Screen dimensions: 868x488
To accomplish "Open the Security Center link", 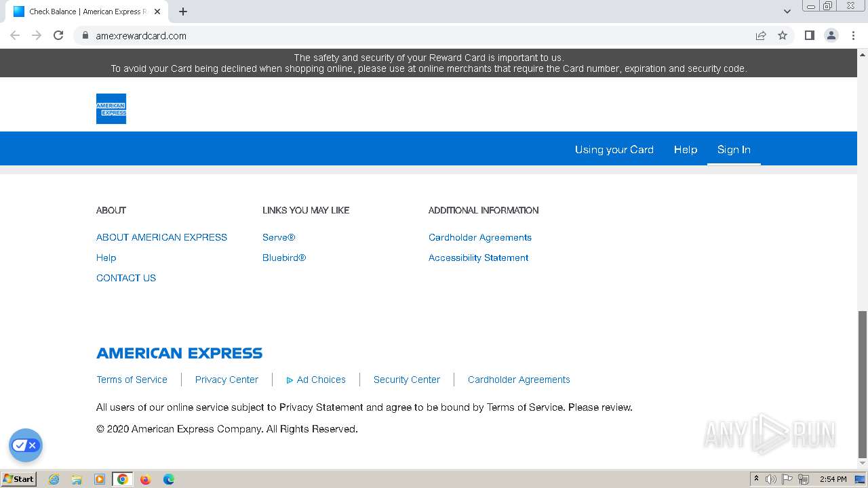I will 407,380.
